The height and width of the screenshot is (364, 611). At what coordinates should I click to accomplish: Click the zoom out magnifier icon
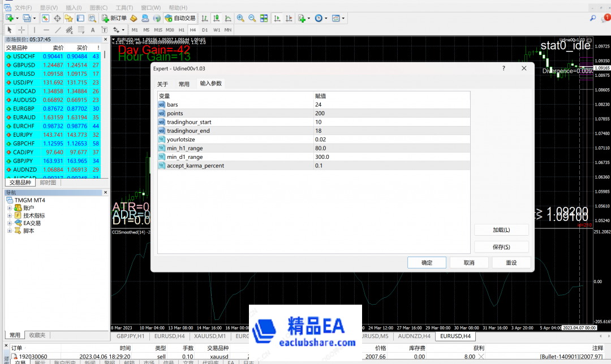click(x=252, y=18)
